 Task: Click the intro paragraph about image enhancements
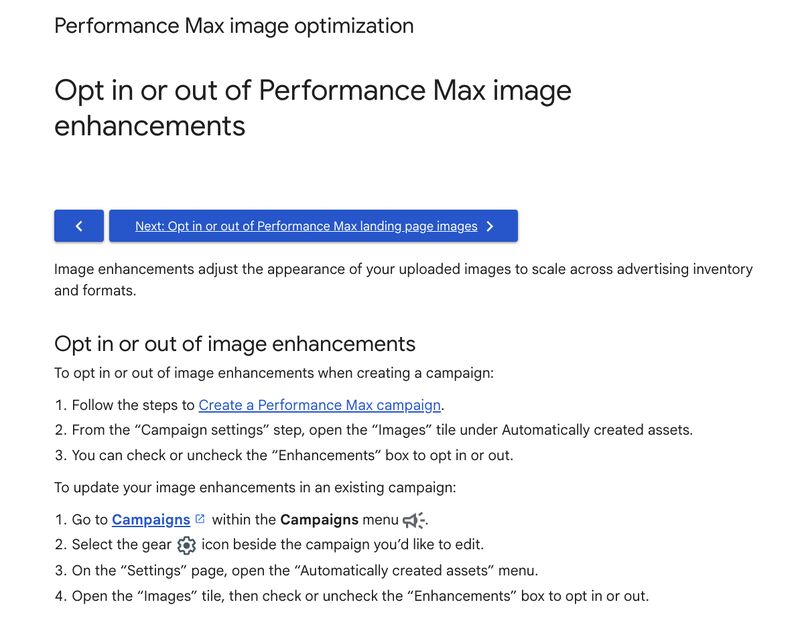[x=400, y=278]
